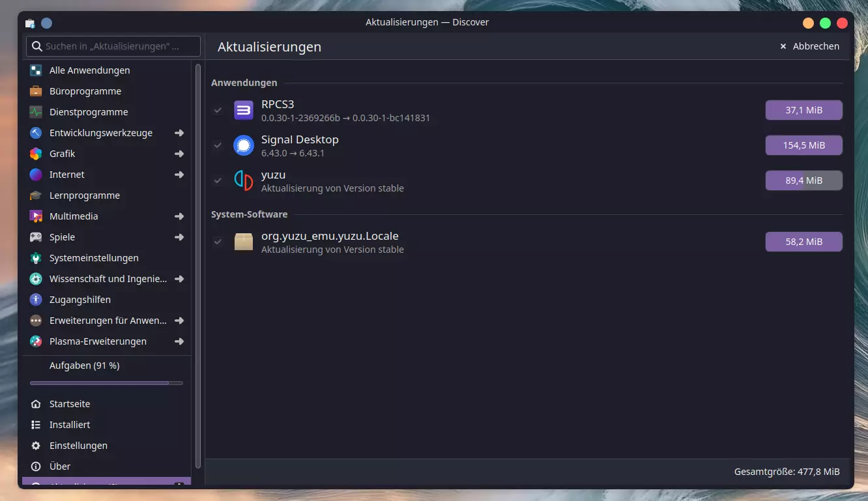This screenshot has width=868, height=501.
Task: Click the Internet globe icon
Action: pyautogui.click(x=36, y=175)
